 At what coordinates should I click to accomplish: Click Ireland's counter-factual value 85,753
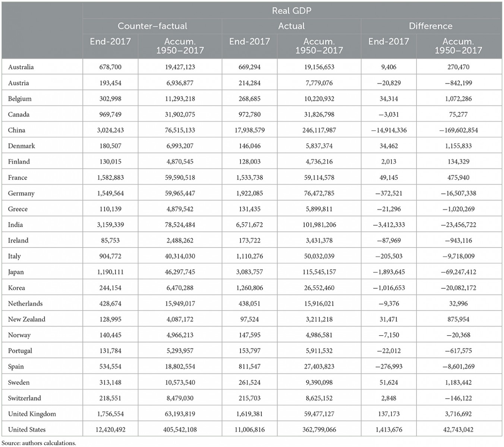pyautogui.click(x=110, y=240)
